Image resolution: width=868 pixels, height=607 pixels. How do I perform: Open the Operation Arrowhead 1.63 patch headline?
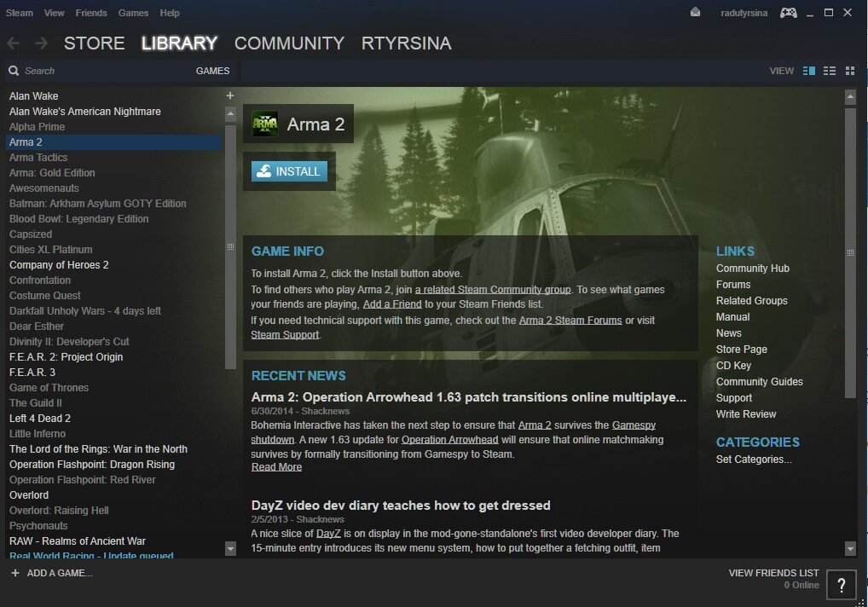pos(469,397)
